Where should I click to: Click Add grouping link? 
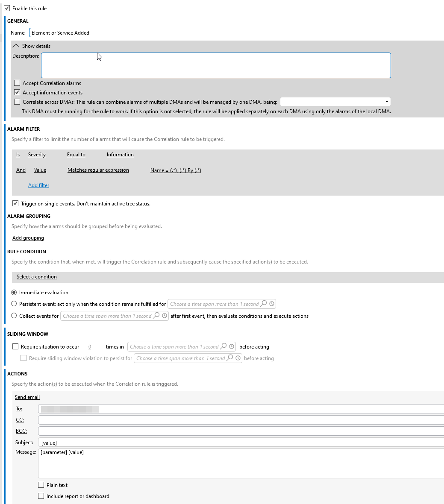click(28, 238)
